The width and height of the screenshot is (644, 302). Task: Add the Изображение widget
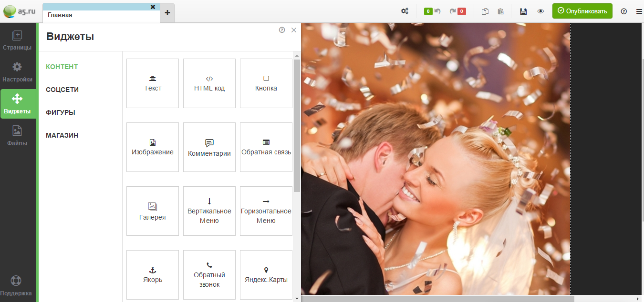point(153,147)
